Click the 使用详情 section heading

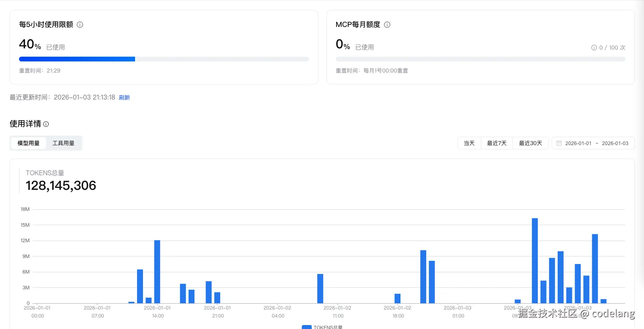click(x=25, y=124)
